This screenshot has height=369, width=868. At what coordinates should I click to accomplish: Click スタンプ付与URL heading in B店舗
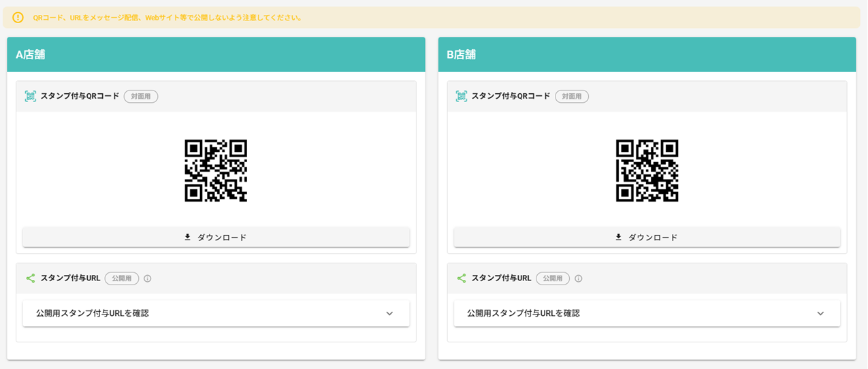coord(501,278)
